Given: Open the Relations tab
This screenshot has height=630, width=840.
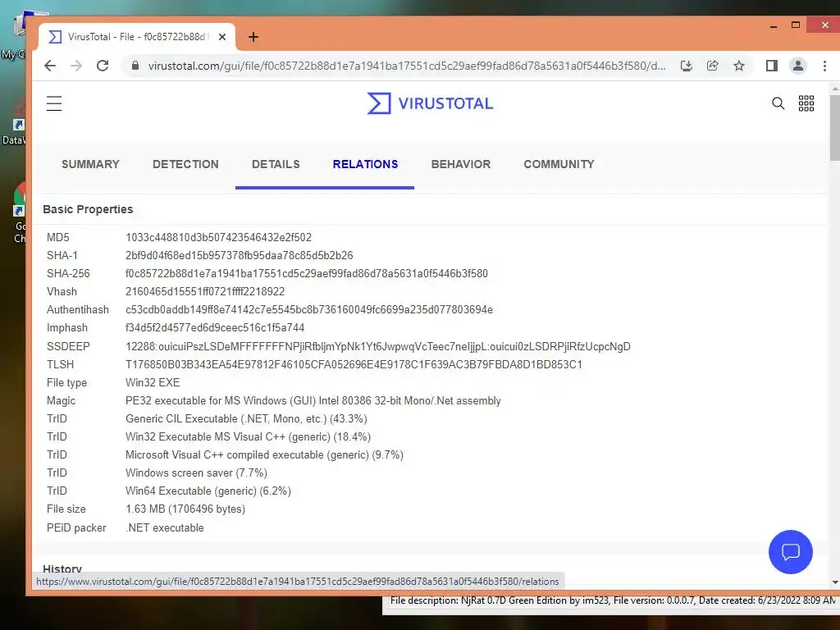Looking at the screenshot, I should (365, 164).
